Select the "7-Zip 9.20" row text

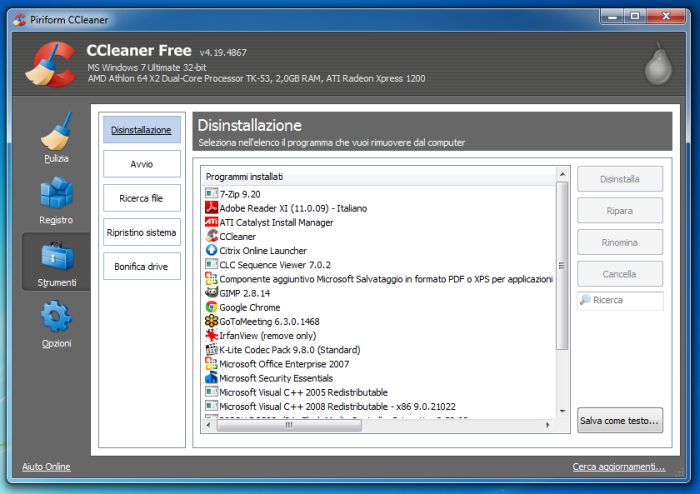[x=240, y=194]
